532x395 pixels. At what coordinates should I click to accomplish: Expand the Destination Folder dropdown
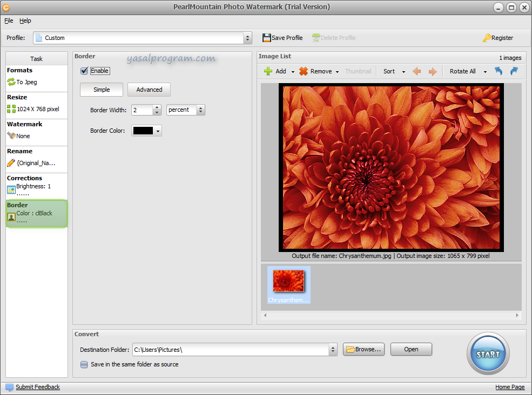tap(333, 350)
